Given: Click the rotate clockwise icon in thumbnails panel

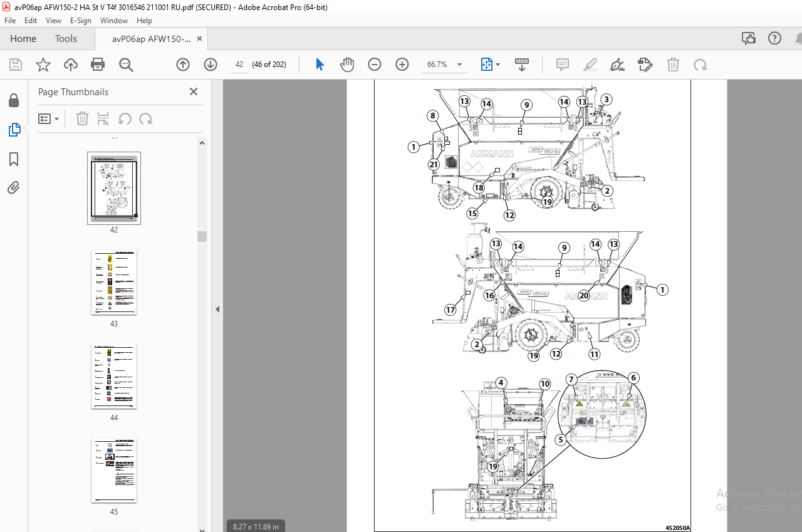Looking at the screenshot, I should [145, 118].
